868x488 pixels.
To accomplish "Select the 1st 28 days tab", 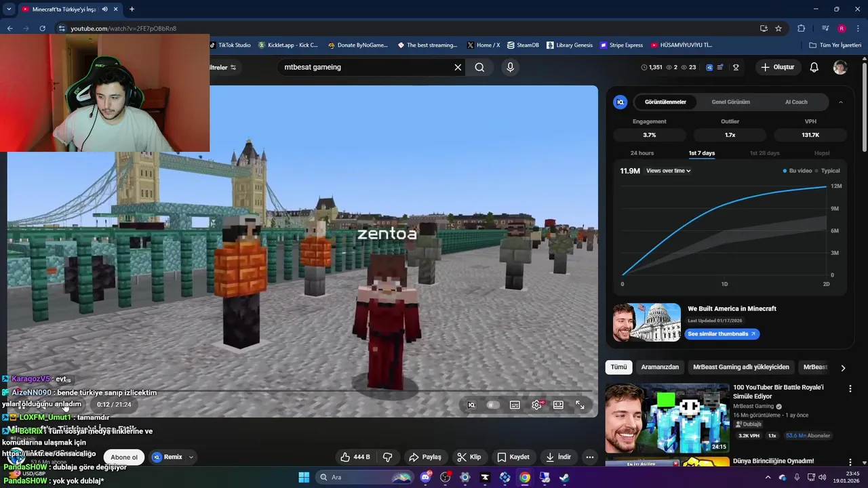I will (x=764, y=153).
